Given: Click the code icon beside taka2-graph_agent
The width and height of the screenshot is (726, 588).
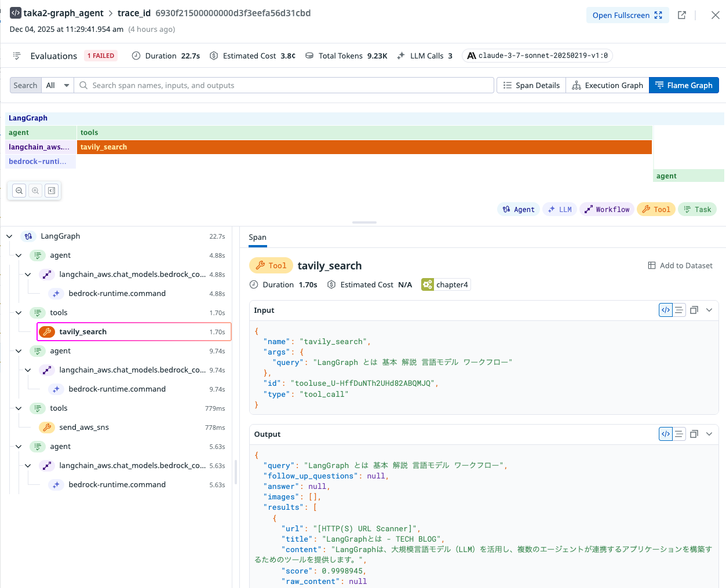Looking at the screenshot, I should tap(16, 13).
